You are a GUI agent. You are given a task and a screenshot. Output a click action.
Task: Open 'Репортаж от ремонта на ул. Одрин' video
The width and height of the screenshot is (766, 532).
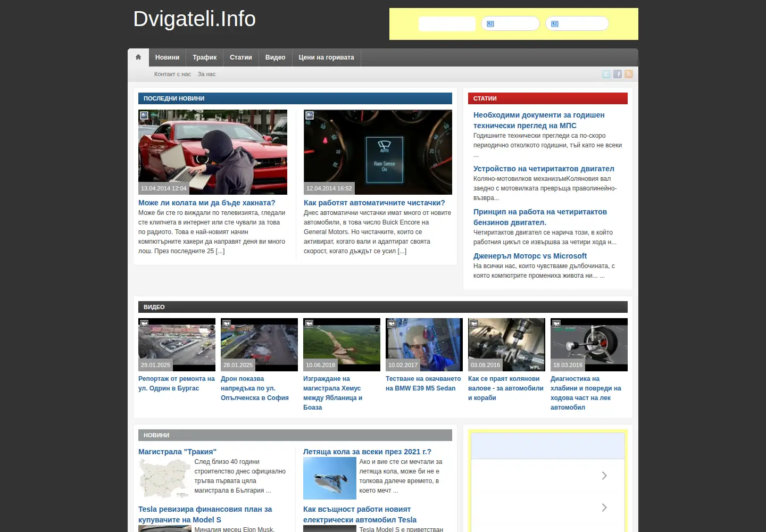pyautogui.click(x=177, y=384)
